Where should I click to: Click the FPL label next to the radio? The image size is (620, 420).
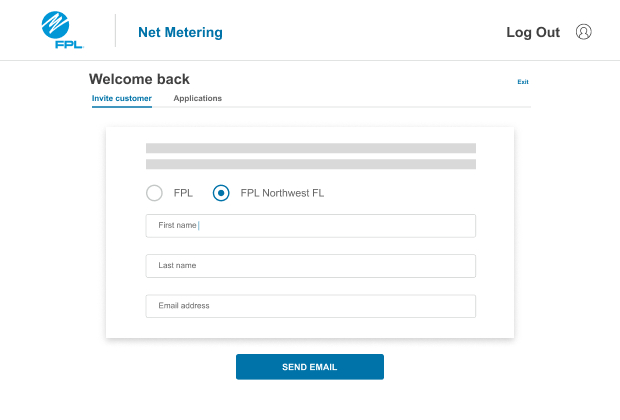183,193
